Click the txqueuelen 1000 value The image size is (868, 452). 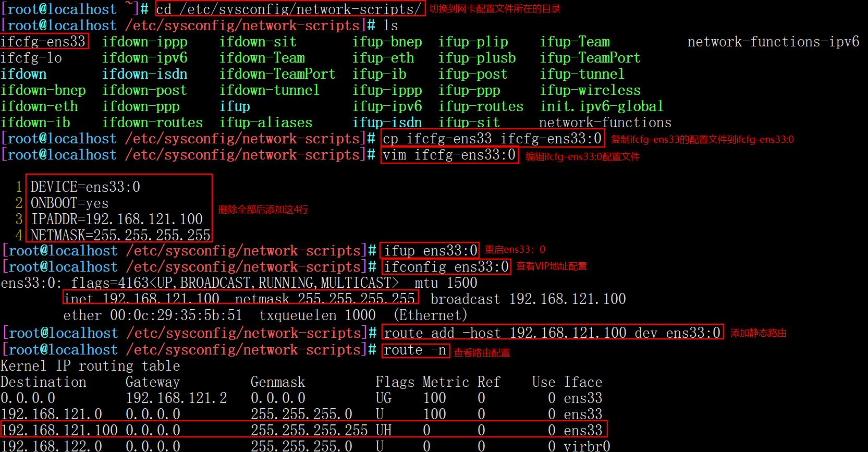click(x=317, y=315)
